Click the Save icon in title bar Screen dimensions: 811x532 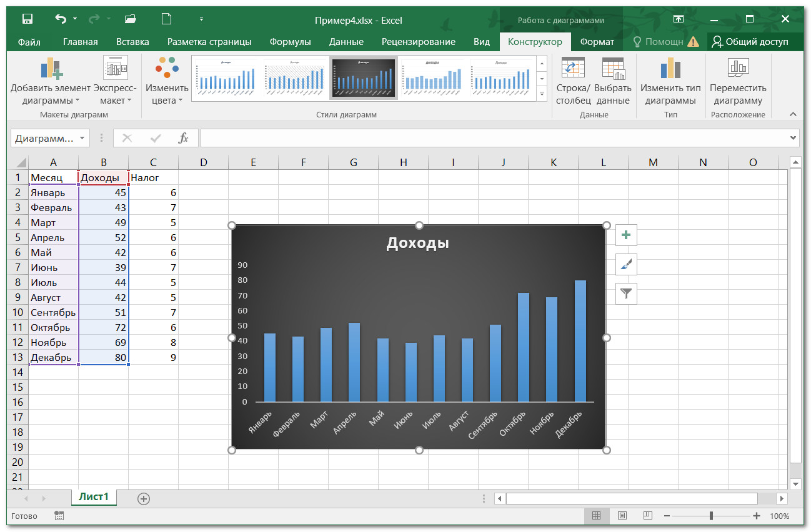click(27, 19)
